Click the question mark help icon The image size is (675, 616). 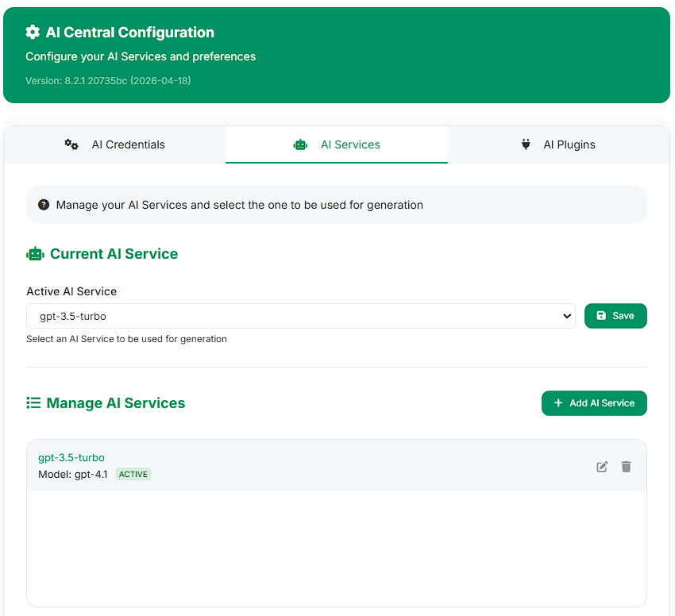click(x=44, y=205)
